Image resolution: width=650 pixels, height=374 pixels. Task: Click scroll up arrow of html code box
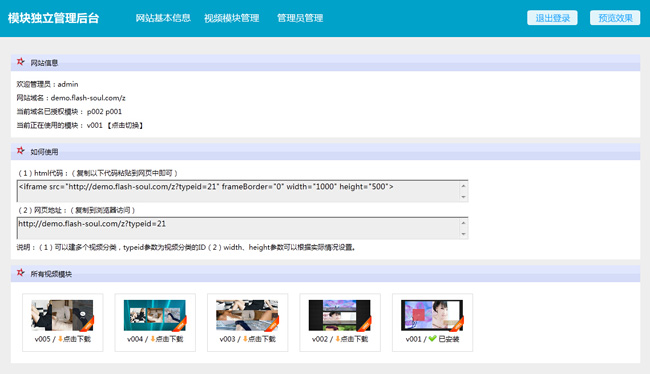point(463,186)
